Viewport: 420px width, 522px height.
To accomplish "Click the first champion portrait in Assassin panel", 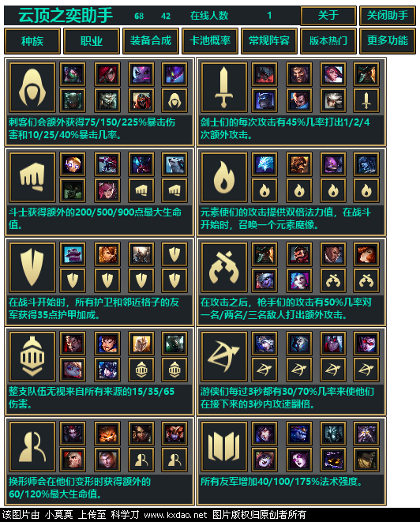I will [73, 74].
